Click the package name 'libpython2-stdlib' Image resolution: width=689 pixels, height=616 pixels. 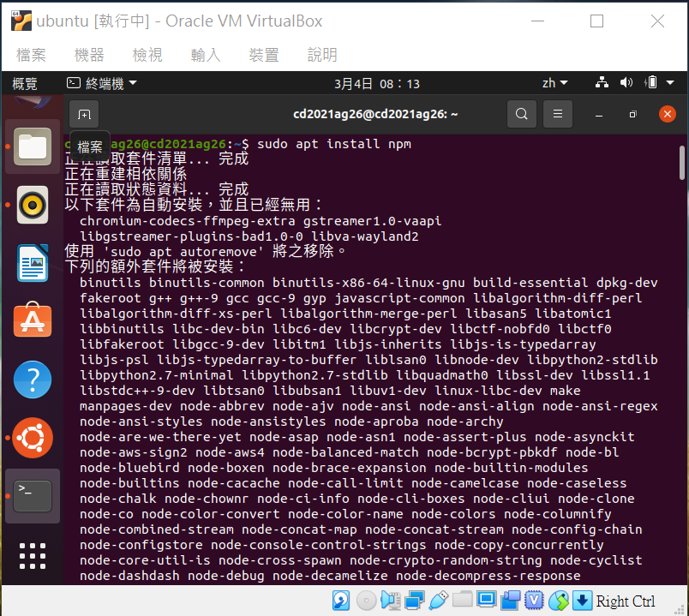(x=592, y=360)
